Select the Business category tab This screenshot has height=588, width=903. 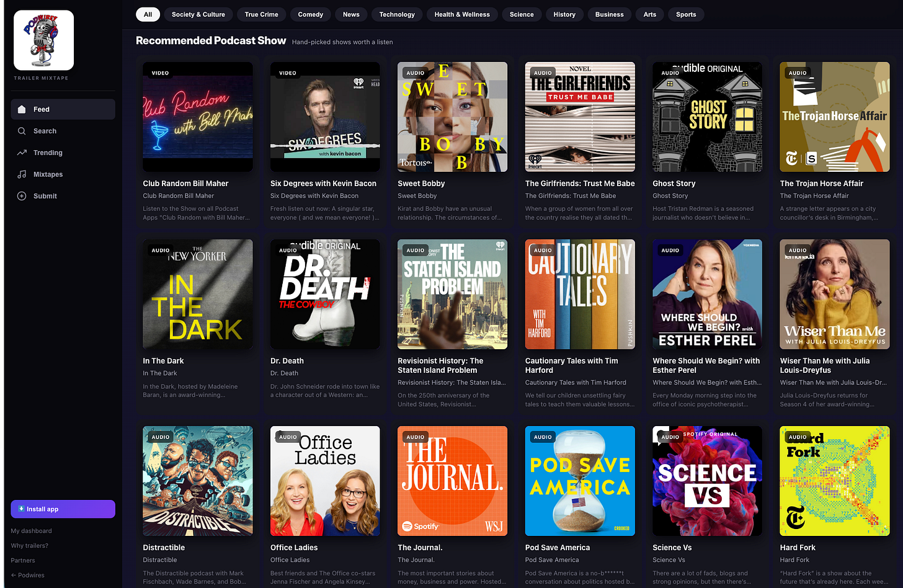click(x=610, y=14)
